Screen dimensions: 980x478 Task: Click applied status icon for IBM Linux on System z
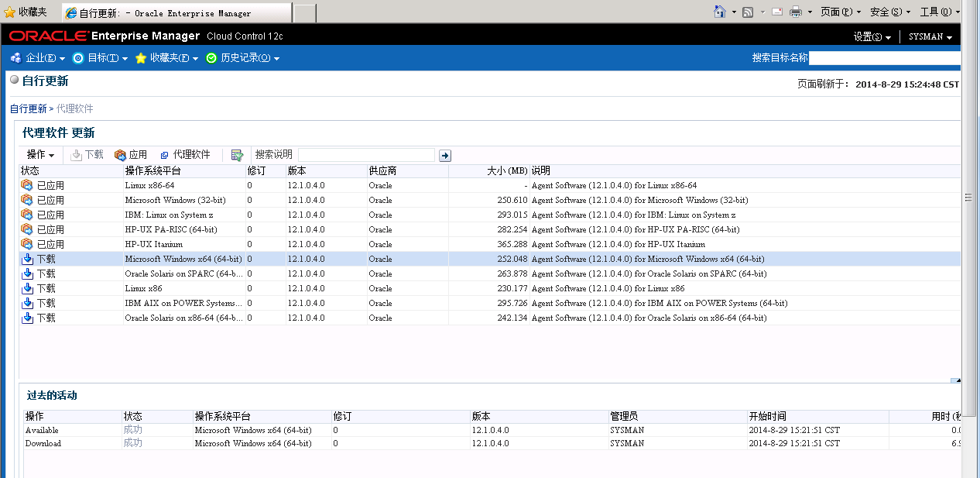point(27,215)
